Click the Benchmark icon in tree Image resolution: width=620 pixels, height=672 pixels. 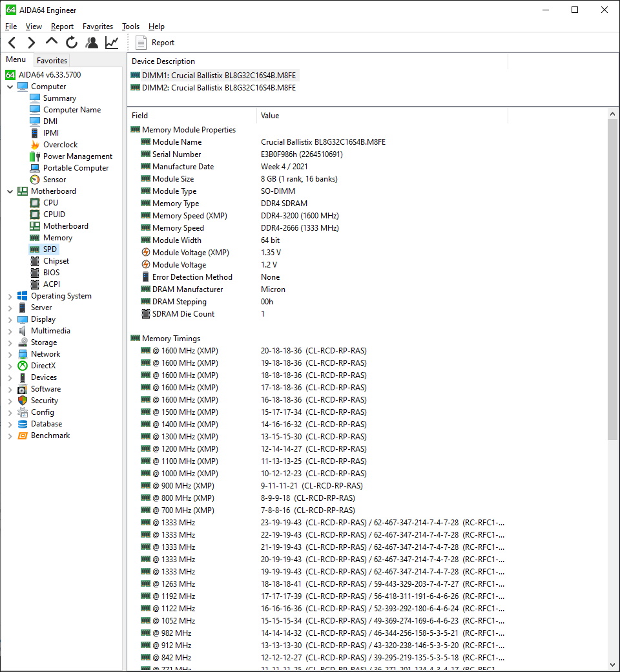point(22,436)
